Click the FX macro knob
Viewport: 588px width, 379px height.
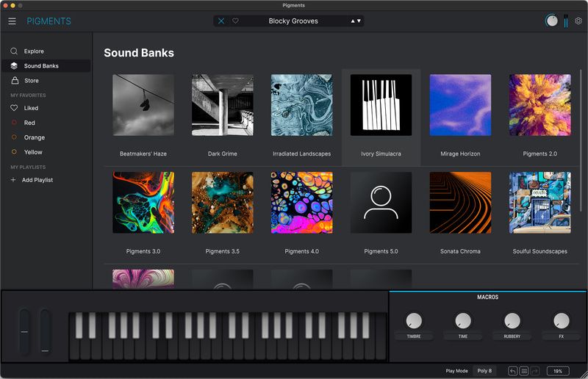(x=562, y=321)
